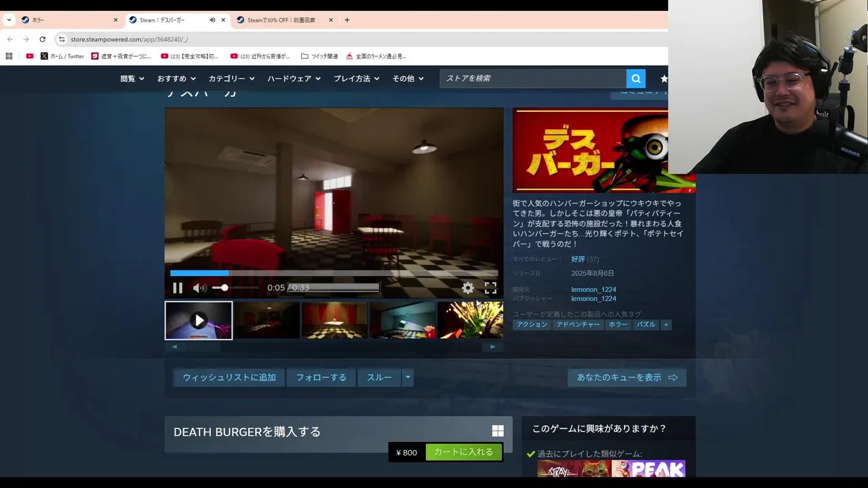The width and height of the screenshot is (868, 488).
Task: Add game to cart カートに入れる
Action: (x=464, y=452)
